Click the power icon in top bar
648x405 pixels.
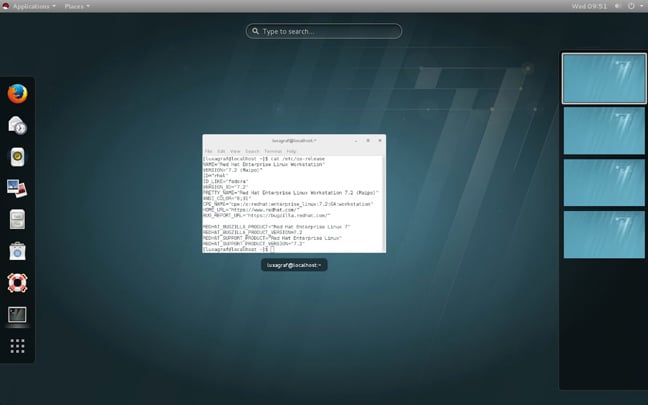click(x=631, y=6)
